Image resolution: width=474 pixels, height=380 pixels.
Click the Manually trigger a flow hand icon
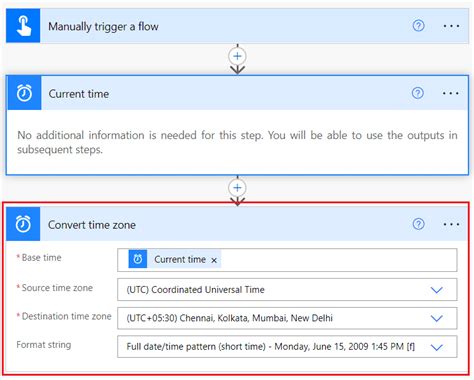[x=23, y=26]
